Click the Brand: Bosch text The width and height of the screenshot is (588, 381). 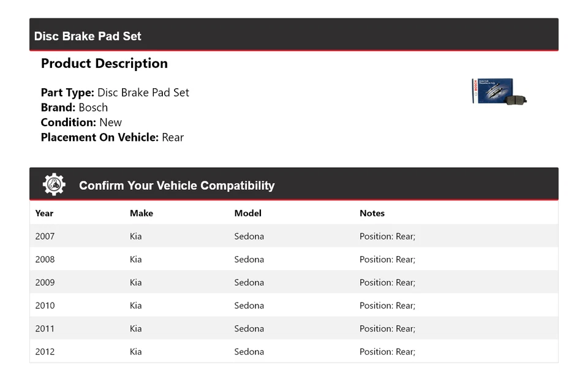point(74,107)
